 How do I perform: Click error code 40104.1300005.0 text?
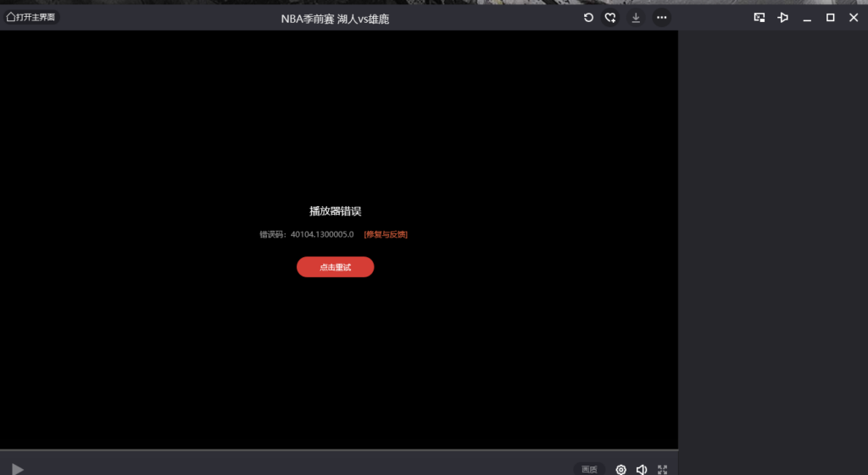321,234
